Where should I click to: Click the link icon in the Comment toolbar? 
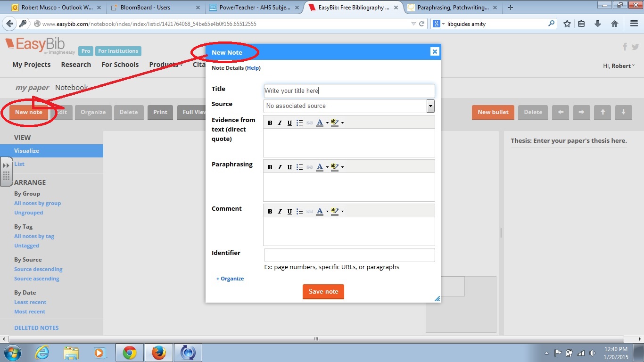click(309, 211)
